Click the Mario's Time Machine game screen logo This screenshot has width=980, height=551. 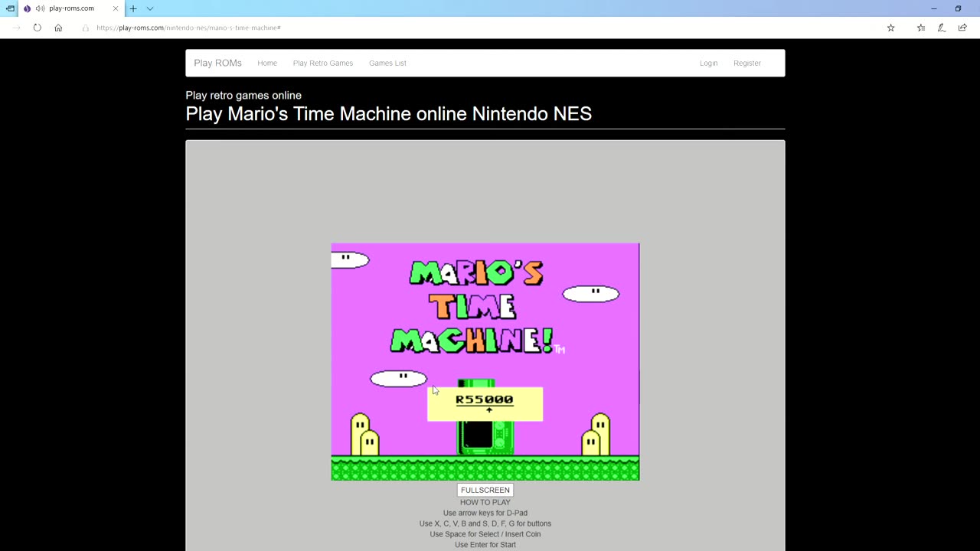(x=478, y=307)
